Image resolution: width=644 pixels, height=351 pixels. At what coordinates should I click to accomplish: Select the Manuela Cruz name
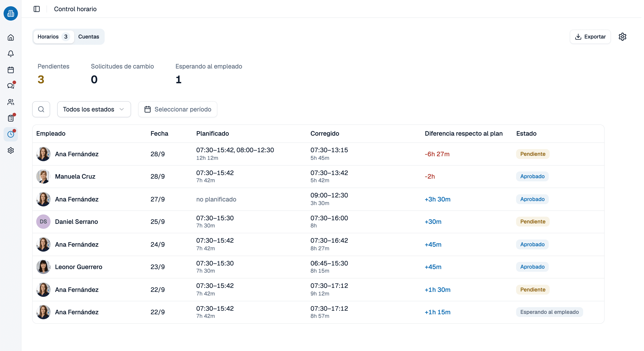(x=75, y=176)
